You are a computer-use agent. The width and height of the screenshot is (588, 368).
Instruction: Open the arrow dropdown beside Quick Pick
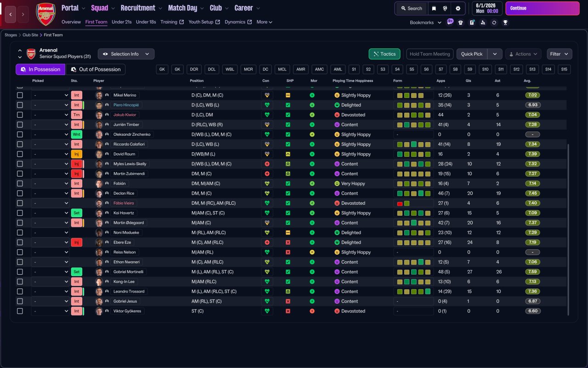[x=495, y=54]
